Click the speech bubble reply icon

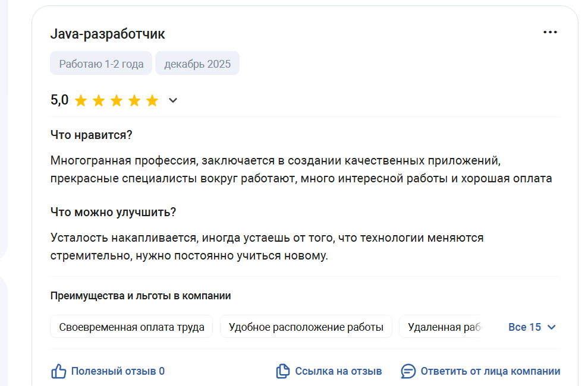click(408, 371)
